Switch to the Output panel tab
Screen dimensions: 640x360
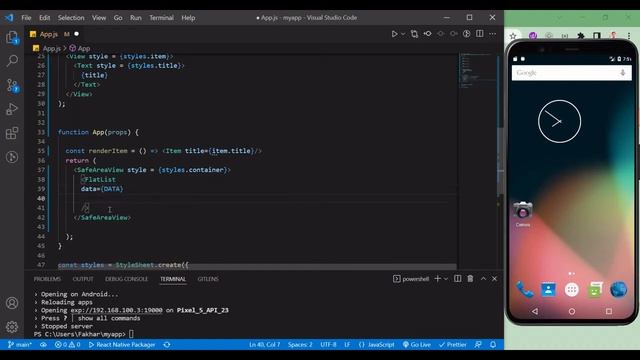point(83,279)
